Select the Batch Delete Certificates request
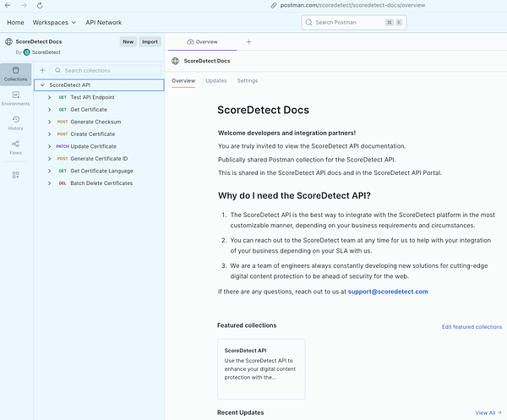Viewport: 507px width, 420px height. click(x=101, y=183)
